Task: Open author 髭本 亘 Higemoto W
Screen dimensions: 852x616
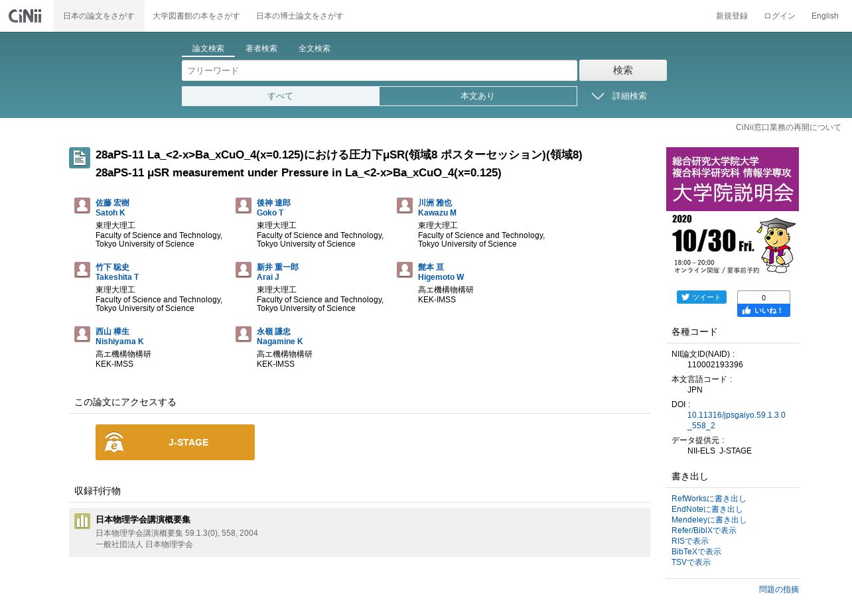Action: 441,272
